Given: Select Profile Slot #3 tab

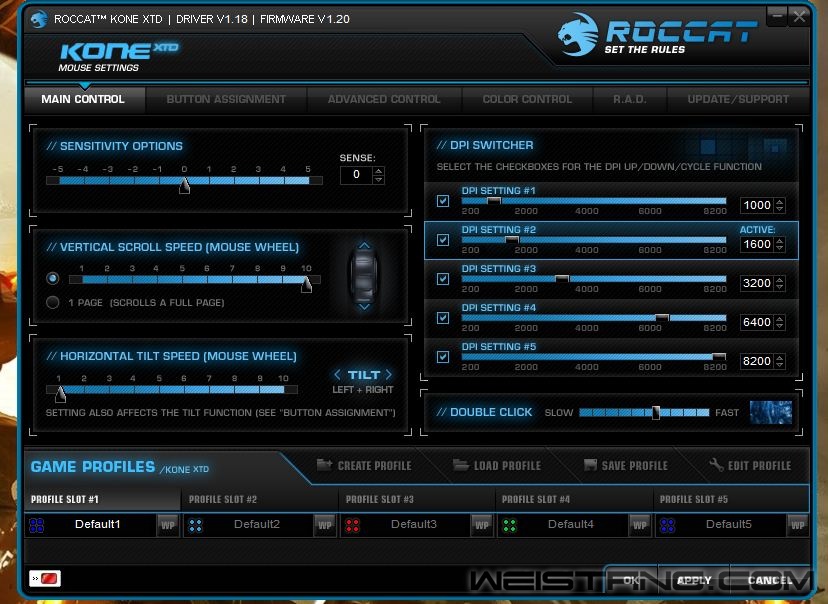Looking at the screenshot, I should tap(417, 499).
